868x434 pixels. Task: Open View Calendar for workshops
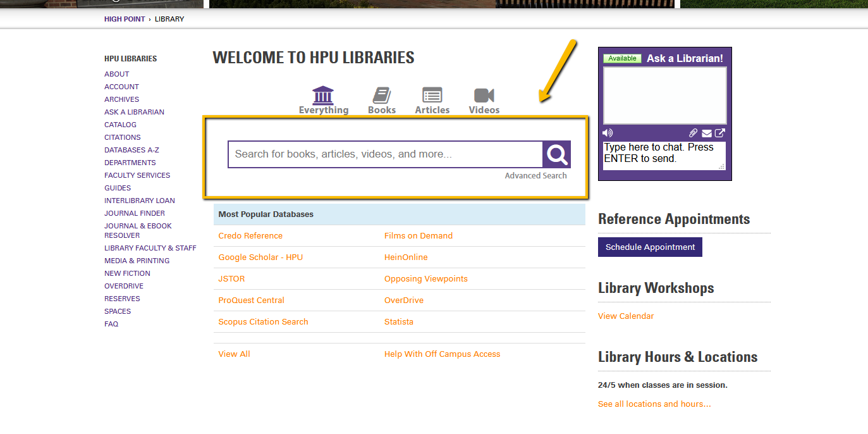tap(625, 316)
